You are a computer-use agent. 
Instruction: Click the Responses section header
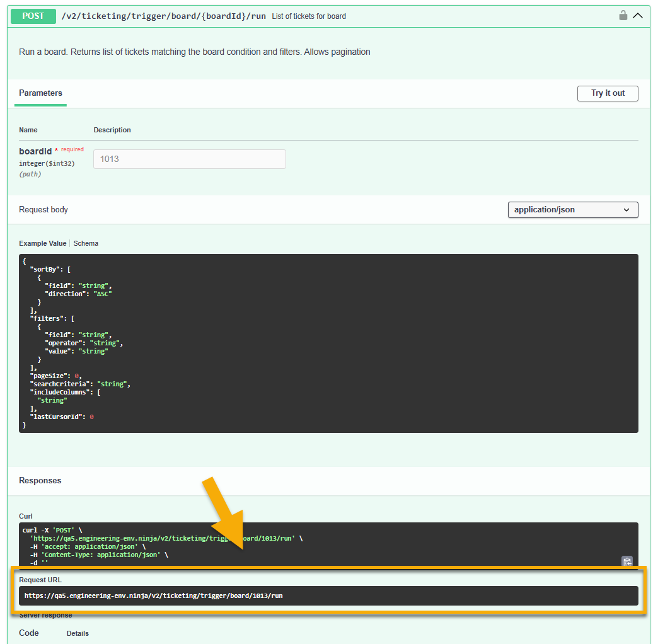click(x=40, y=480)
